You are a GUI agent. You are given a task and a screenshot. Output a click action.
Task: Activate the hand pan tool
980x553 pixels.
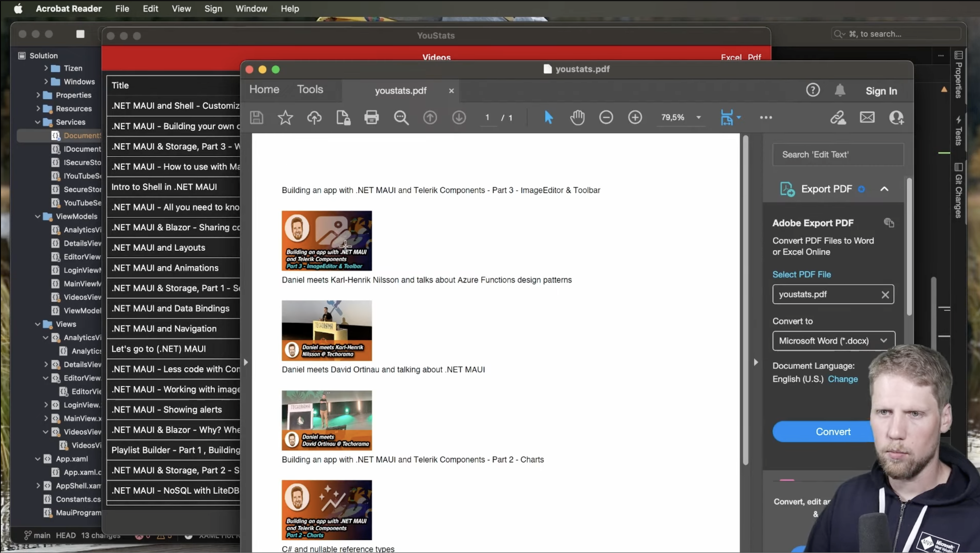click(x=577, y=117)
